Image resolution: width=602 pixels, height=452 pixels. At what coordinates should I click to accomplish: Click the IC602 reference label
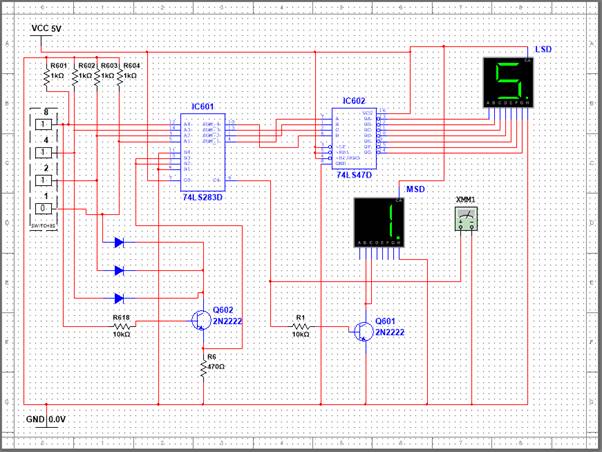(354, 101)
